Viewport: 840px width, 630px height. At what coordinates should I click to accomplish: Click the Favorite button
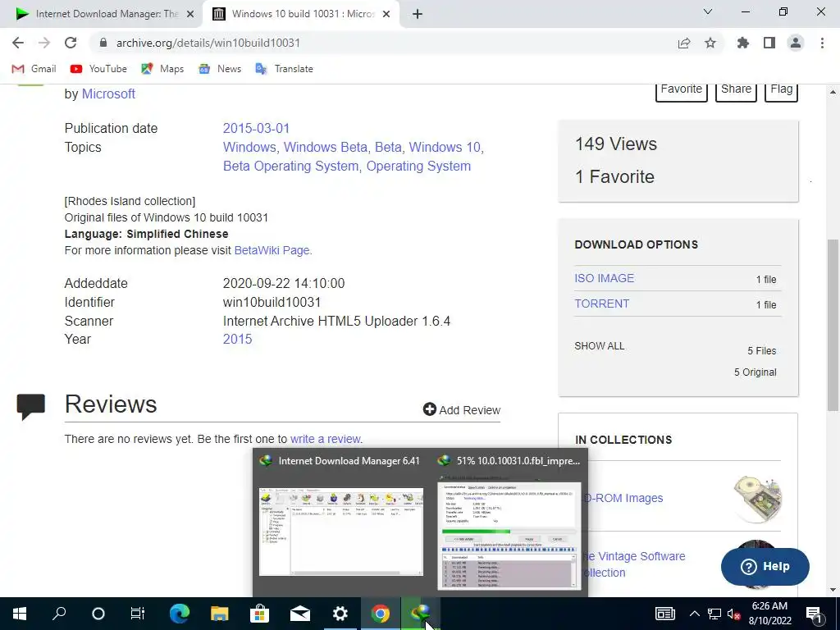682,90
